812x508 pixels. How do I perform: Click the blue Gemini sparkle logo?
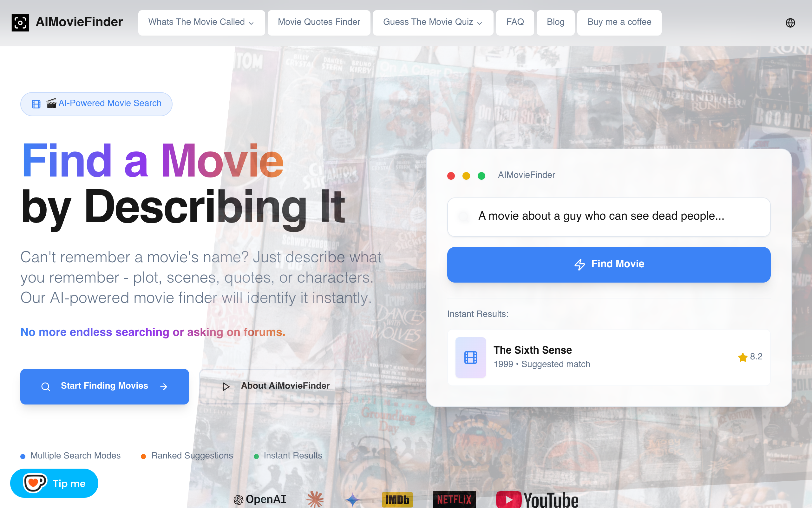point(353,500)
